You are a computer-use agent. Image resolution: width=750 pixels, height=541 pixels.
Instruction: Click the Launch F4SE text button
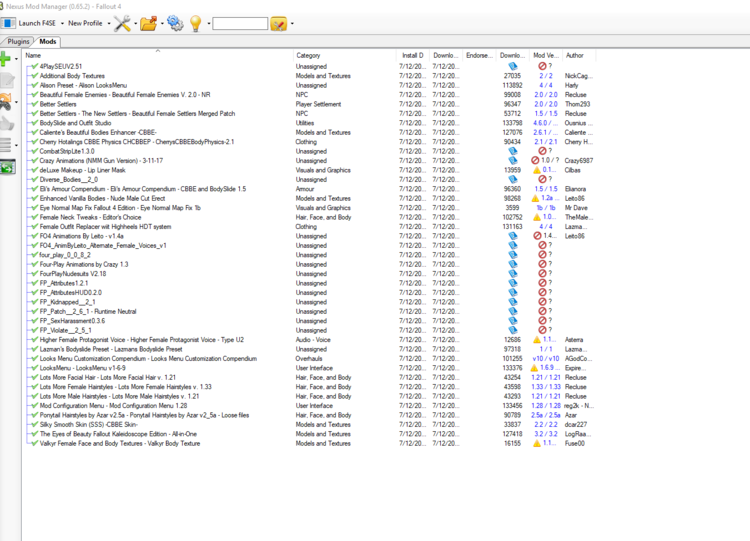pyautogui.click(x=37, y=23)
